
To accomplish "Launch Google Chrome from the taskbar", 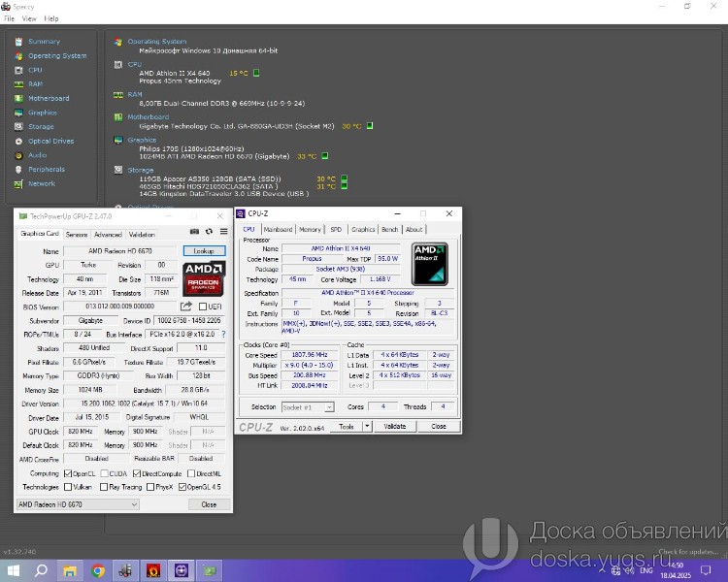I will click(x=97, y=570).
